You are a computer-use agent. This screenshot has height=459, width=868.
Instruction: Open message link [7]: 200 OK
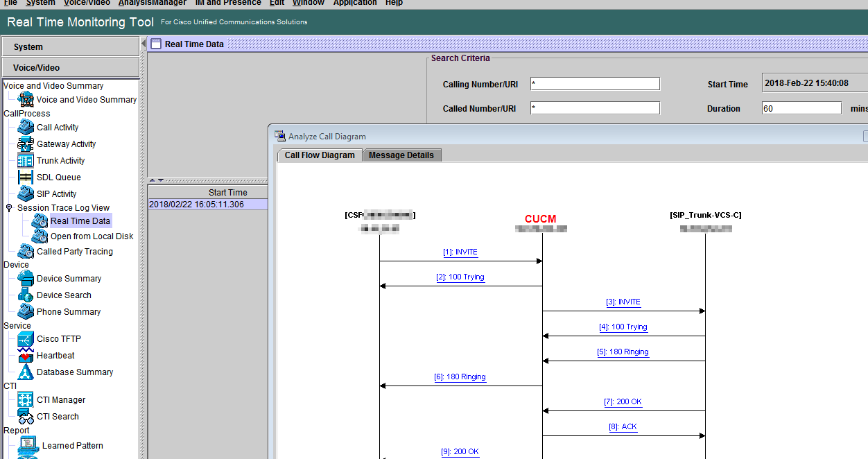(x=623, y=402)
